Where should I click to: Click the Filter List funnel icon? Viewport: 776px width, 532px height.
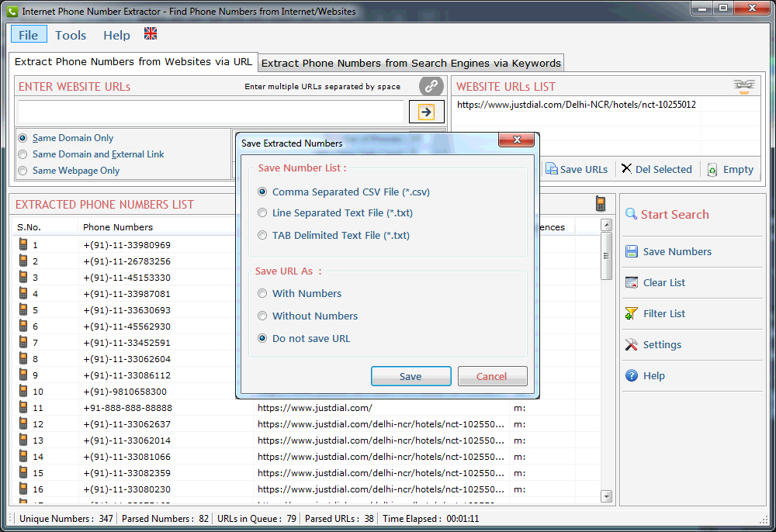(x=632, y=313)
